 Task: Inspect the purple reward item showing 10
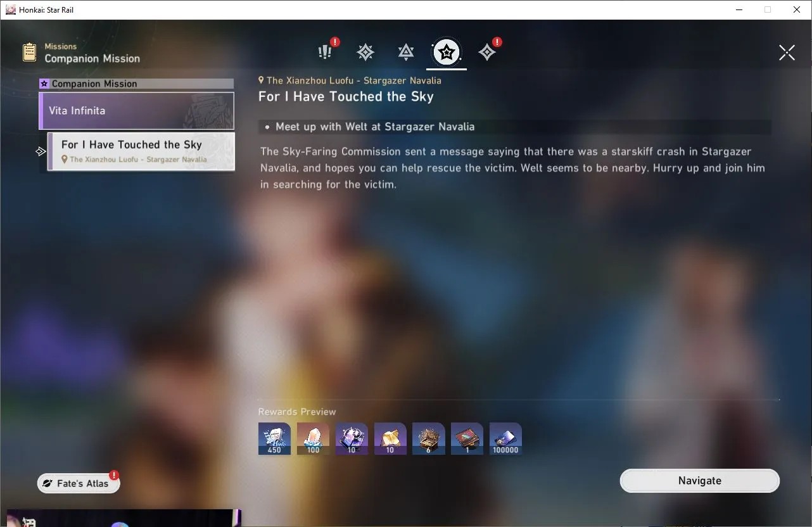tap(352, 439)
